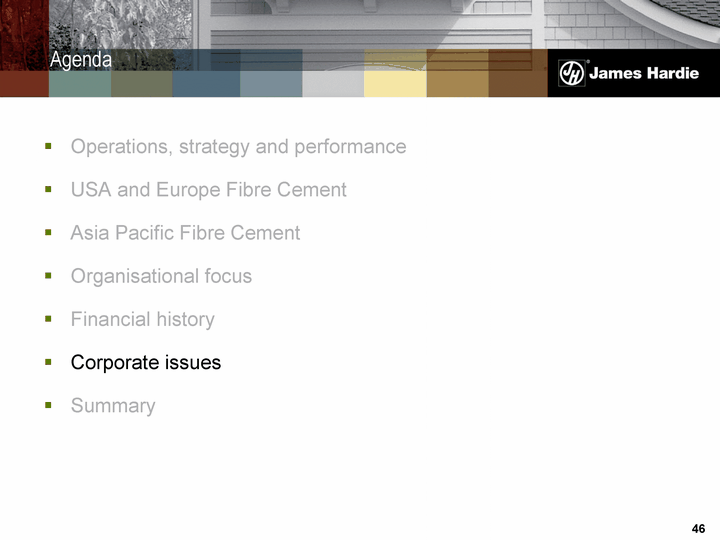Viewport: 720px width, 540px height.
Task: Choose the light gray header swatch
Action: [333, 74]
